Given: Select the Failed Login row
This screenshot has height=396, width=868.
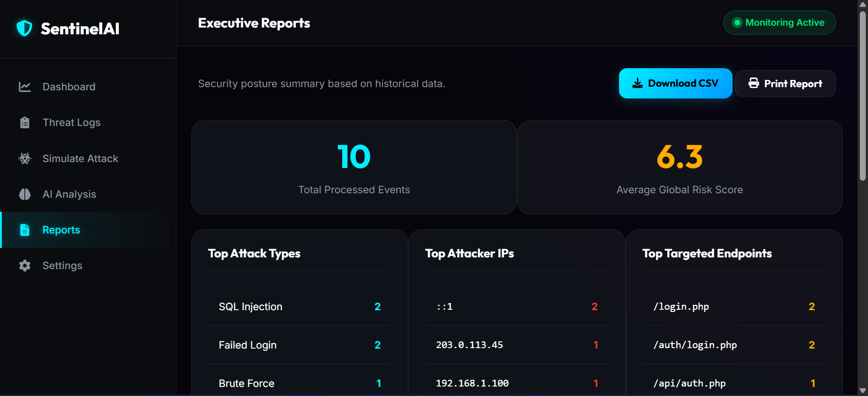Looking at the screenshot, I should point(300,345).
